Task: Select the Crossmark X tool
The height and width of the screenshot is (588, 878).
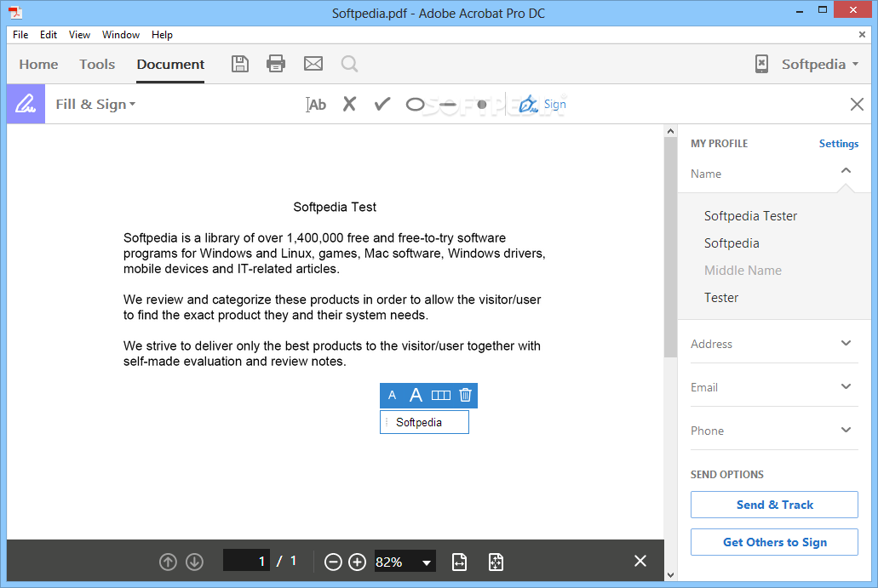Action: 349,104
